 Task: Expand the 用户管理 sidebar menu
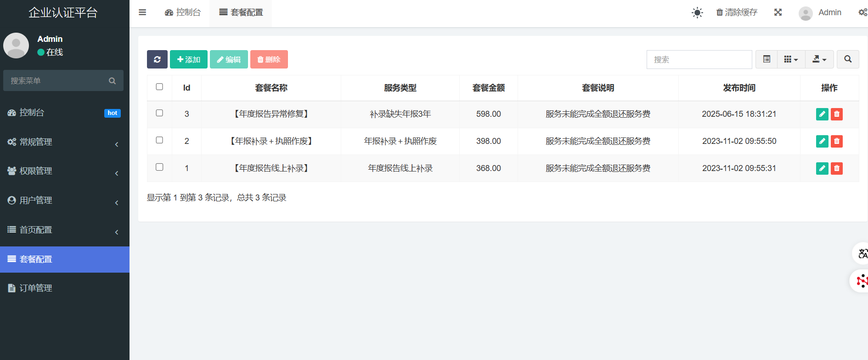click(65, 200)
